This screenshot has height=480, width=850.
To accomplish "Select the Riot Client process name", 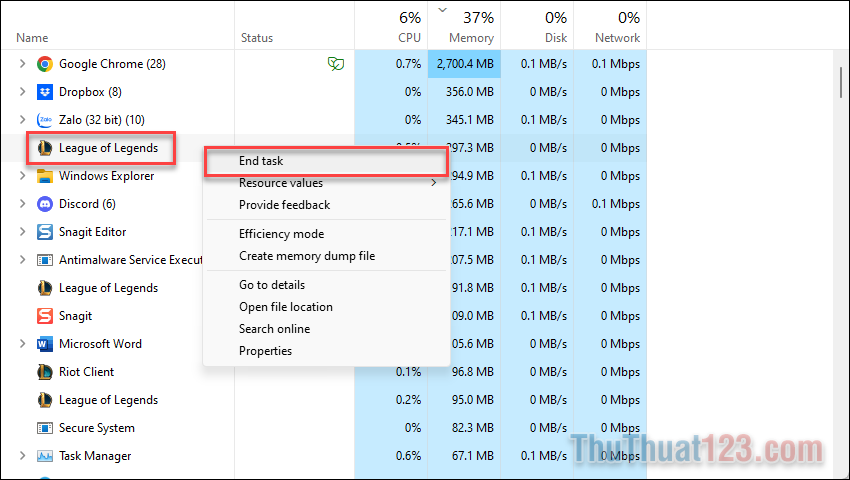I will (x=86, y=372).
